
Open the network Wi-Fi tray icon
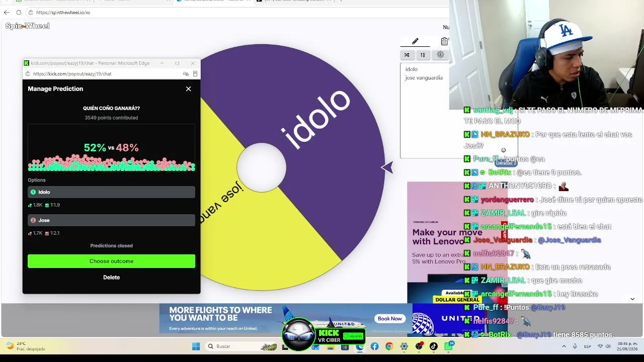(600, 346)
